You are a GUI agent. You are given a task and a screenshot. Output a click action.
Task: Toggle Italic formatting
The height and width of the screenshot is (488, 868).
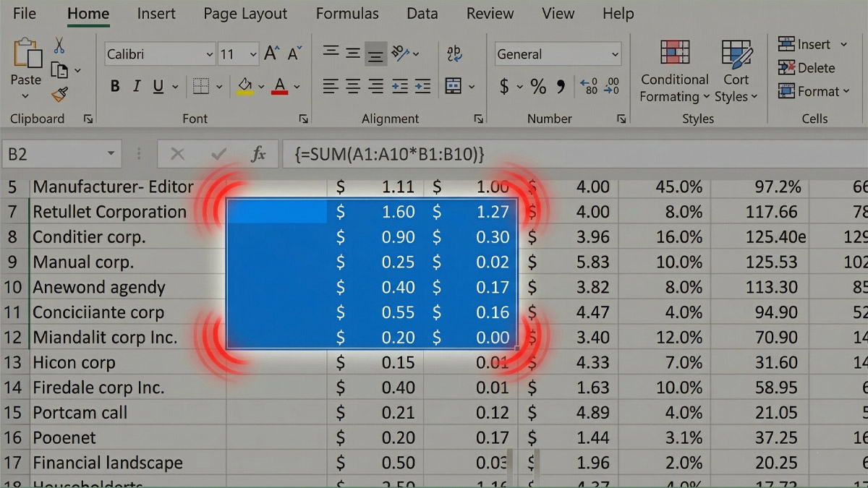click(137, 87)
